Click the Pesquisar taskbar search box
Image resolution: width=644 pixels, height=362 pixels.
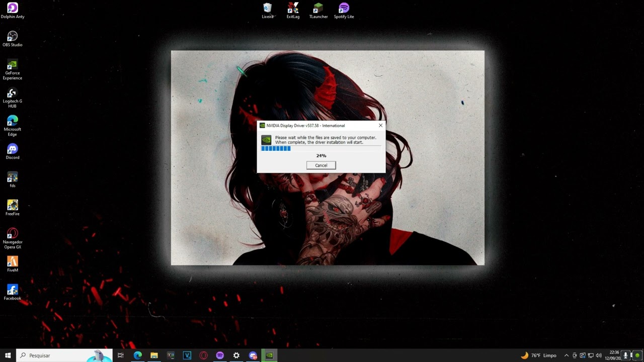[x=64, y=355]
